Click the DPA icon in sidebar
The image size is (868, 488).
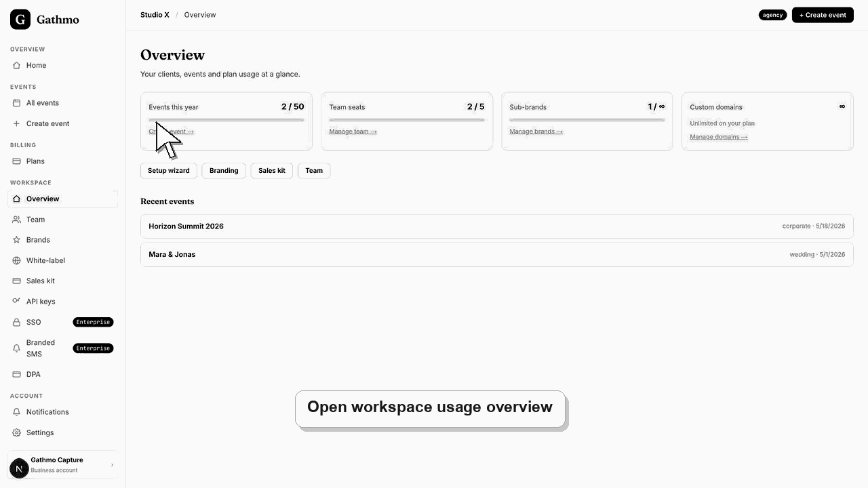(16, 375)
